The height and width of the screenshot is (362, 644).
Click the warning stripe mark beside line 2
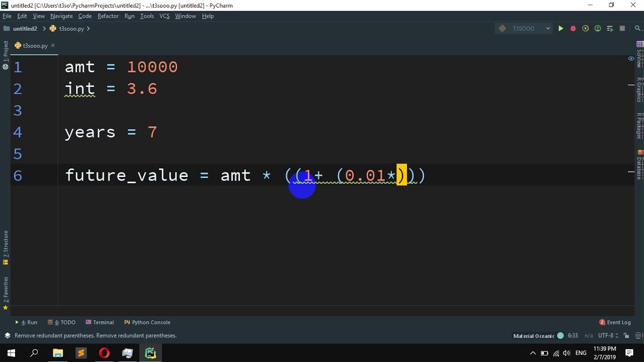(631, 85)
